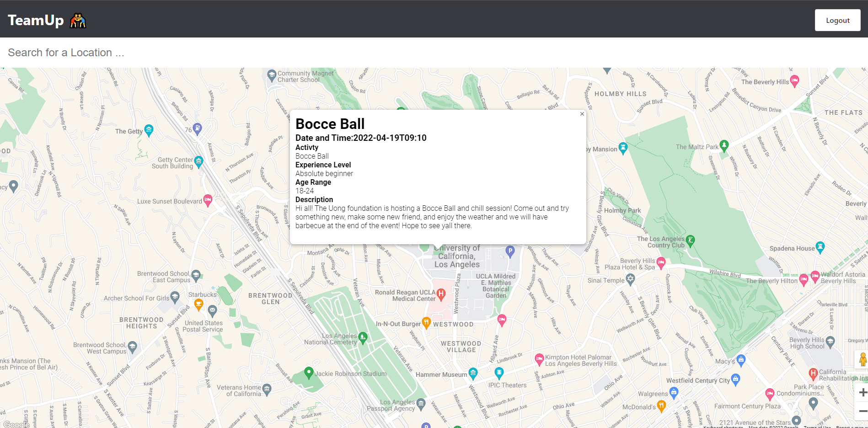Viewport: 868px width, 428px height.
Task: Click the Fairmont Century Plaza label
Action: point(747,406)
